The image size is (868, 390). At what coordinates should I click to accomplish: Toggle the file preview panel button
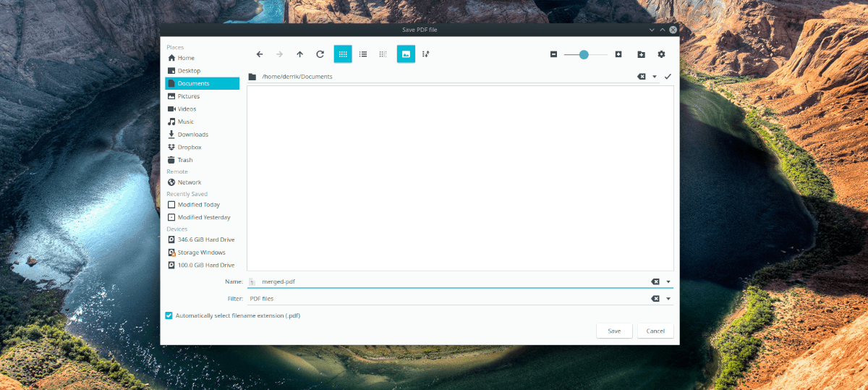406,54
